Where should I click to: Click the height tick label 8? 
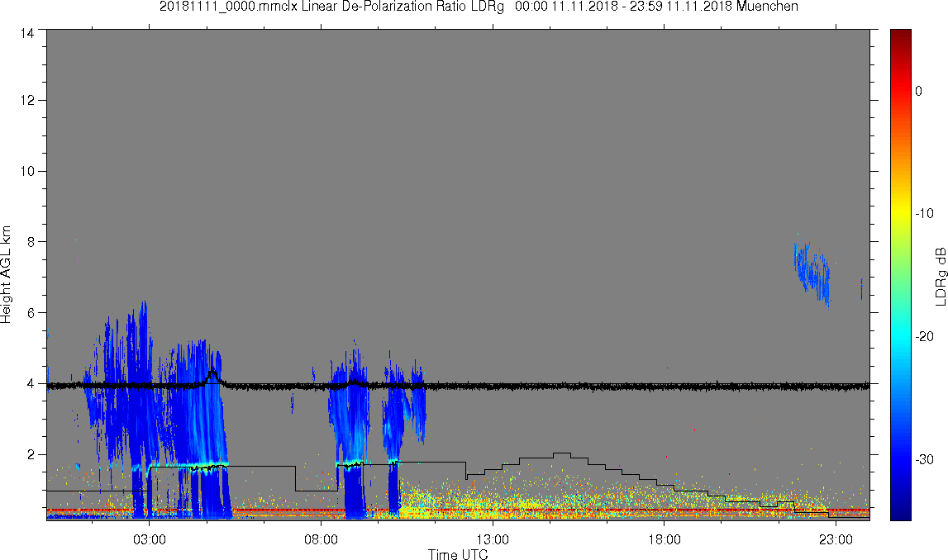pos(31,242)
